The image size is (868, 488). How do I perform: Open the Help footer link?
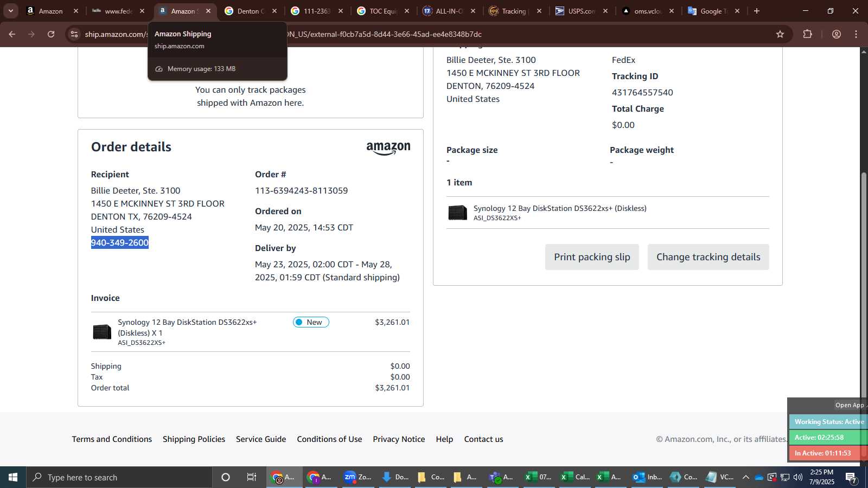coord(444,439)
